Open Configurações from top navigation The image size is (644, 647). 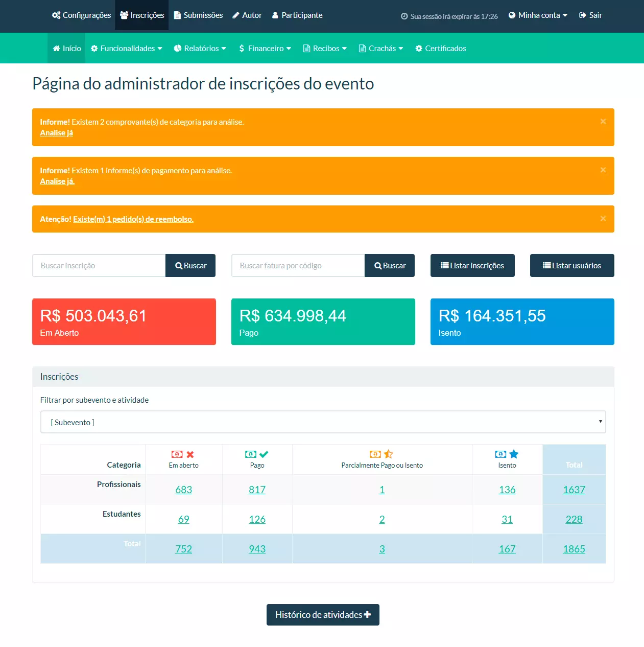(x=81, y=15)
